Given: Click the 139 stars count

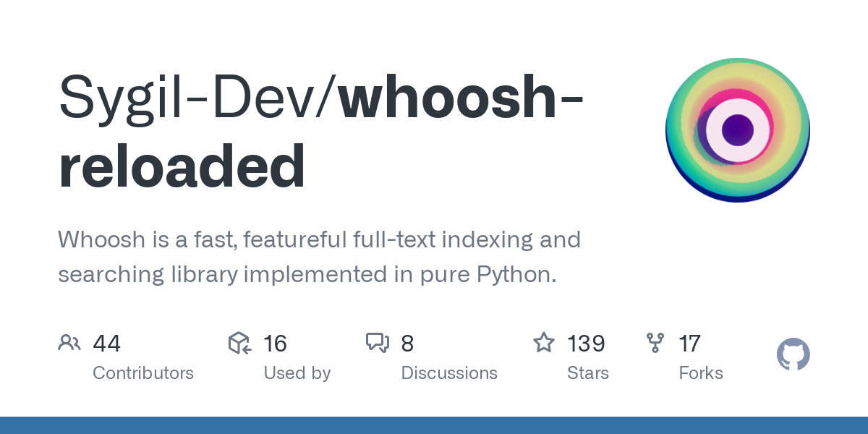Looking at the screenshot, I should point(586,344).
